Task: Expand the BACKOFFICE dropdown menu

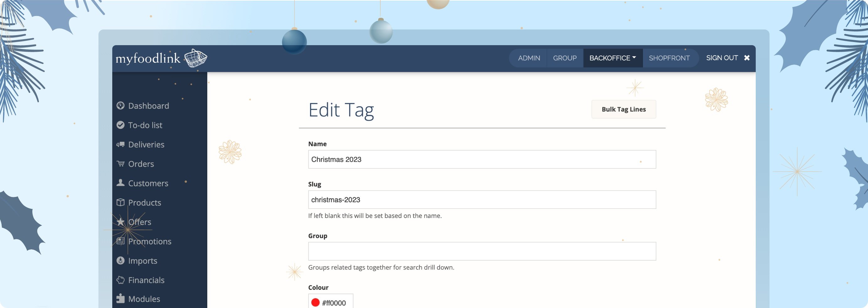Action: pos(613,58)
